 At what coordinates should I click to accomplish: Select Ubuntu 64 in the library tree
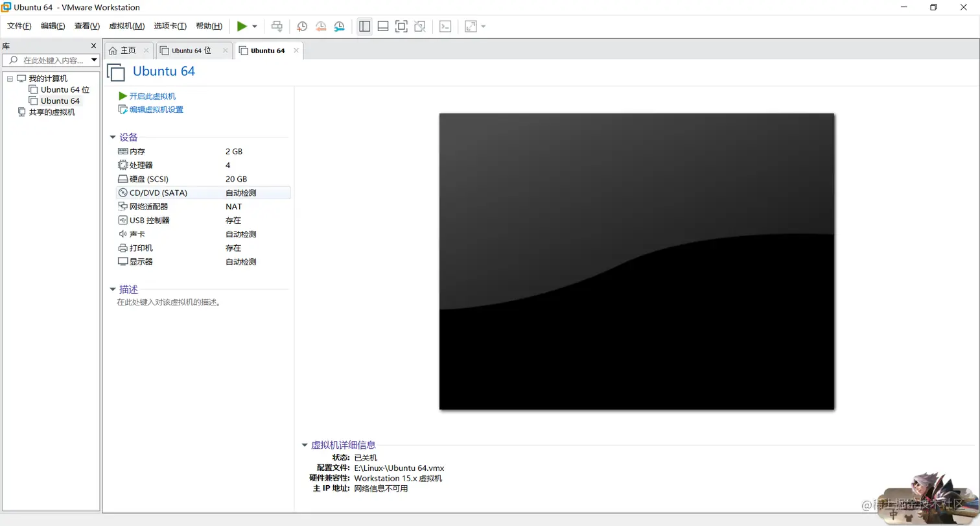coord(60,101)
